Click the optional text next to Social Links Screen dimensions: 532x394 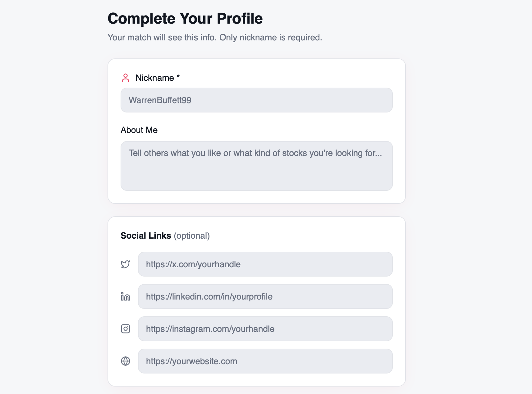point(192,236)
